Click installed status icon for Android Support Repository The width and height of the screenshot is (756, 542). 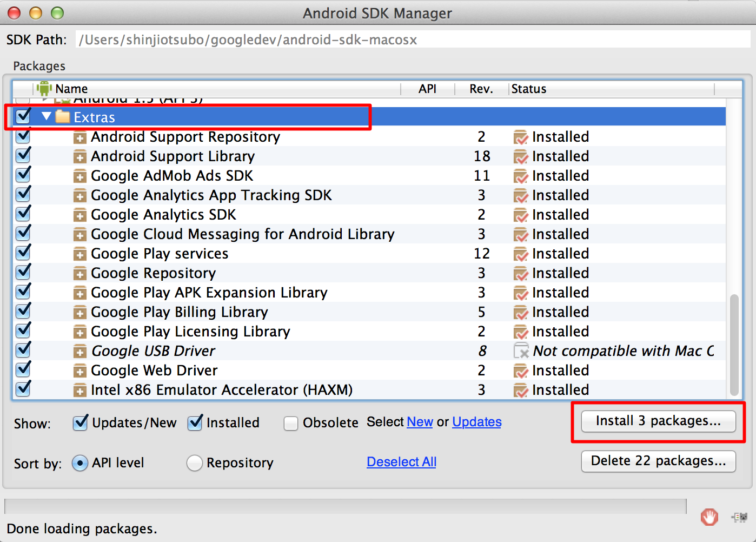pyautogui.click(x=521, y=137)
